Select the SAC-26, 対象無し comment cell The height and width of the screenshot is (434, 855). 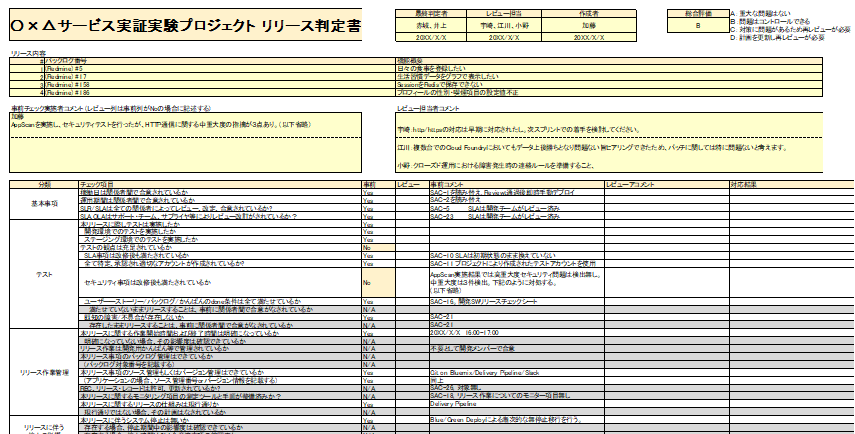coord(516,388)
